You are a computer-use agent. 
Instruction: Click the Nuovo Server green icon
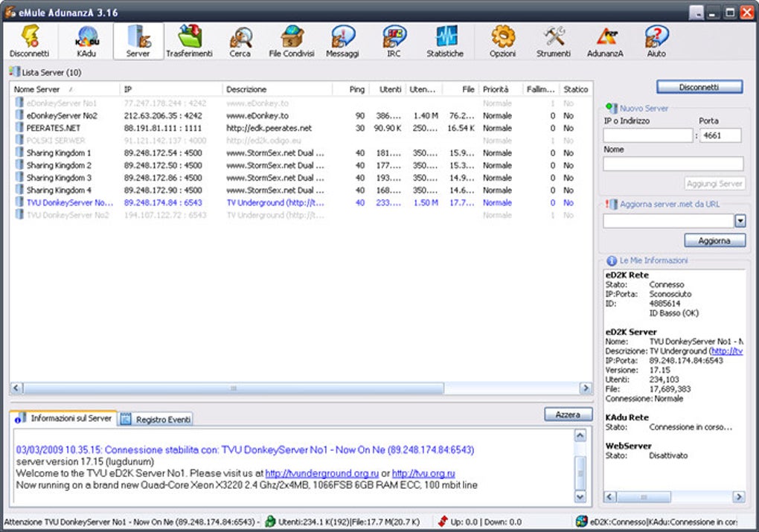point(612,108)
